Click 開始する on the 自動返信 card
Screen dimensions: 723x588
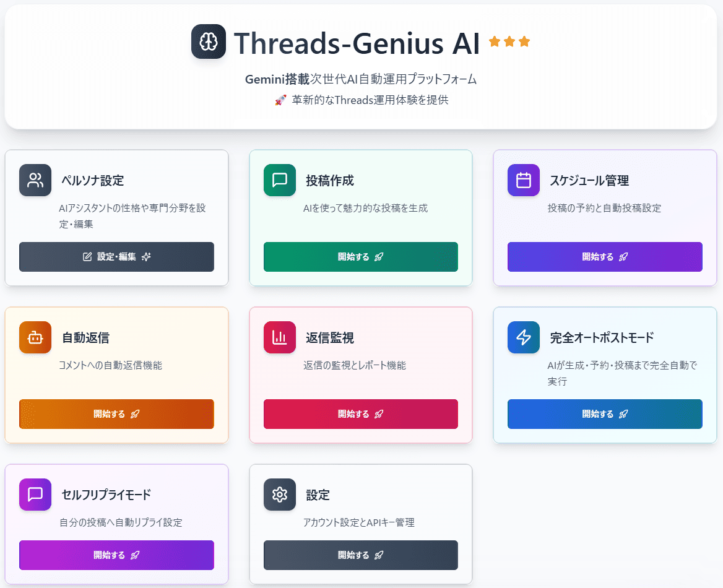pos(116,414)
